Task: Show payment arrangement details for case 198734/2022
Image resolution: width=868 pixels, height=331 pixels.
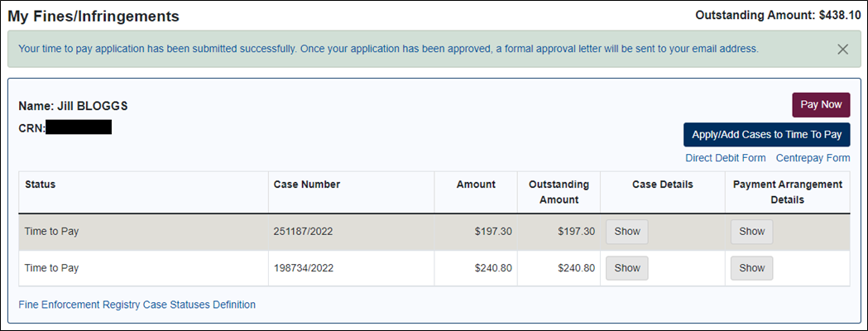Action: (752, 268)
